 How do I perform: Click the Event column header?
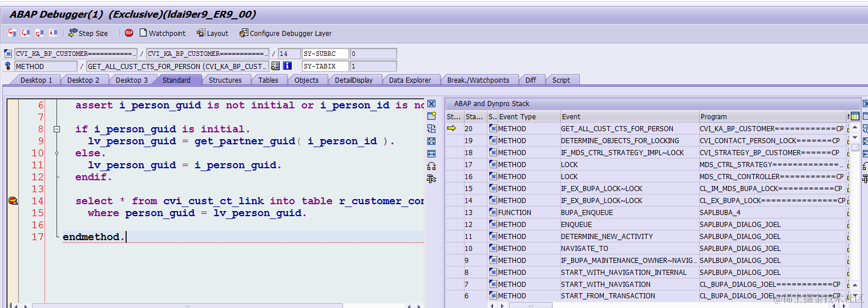coord(629,116)
